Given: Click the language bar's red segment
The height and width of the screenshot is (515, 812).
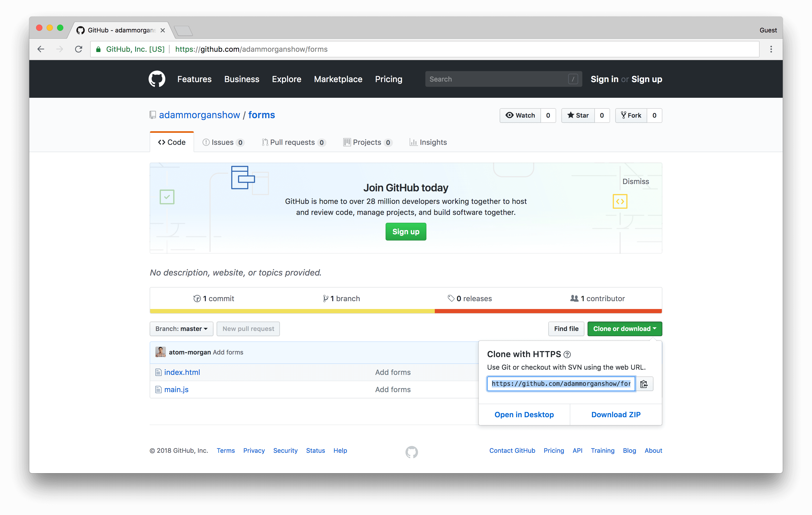Looking at the screenshot, I should click(x=548, y=311).
